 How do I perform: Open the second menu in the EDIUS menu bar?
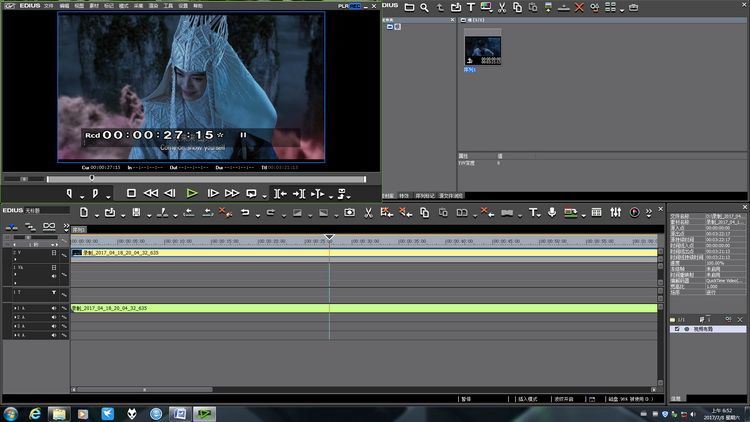[x=65, y=6]
